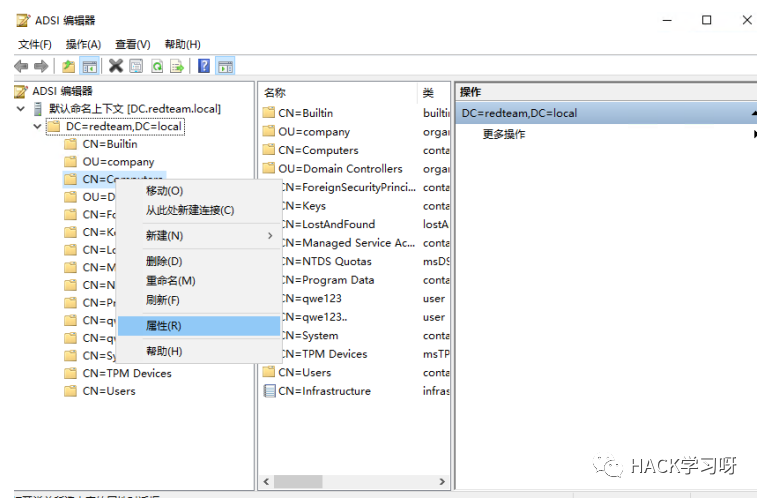This screenshot has height=499, width=761.
Task: Open the Help question mark toolbar icon
Action: pyautogui.click(x=204, y=66)
